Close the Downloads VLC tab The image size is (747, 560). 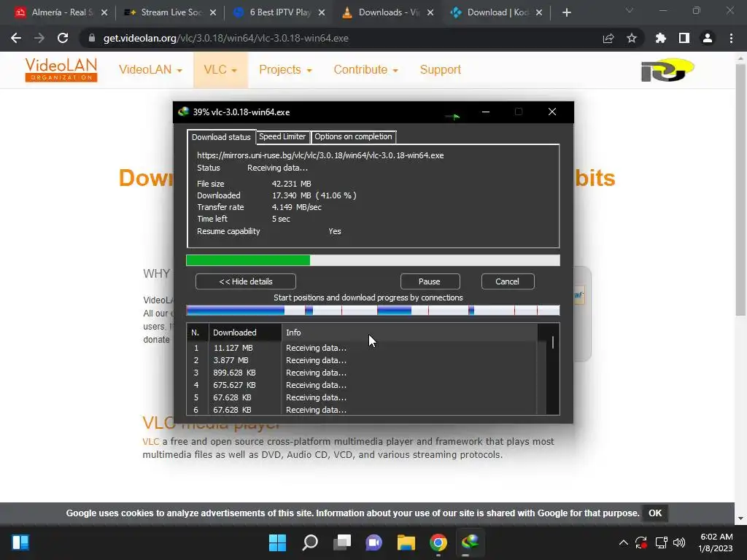click(430, 12)
